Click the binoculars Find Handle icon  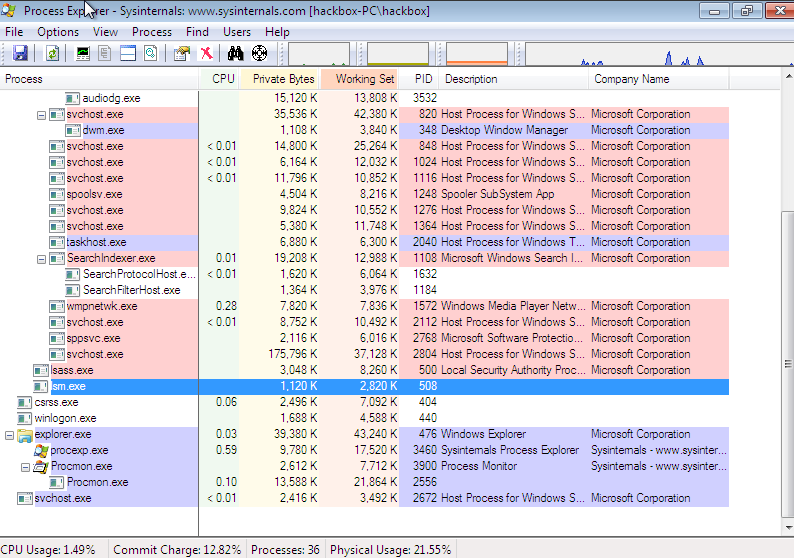point(235,53)
